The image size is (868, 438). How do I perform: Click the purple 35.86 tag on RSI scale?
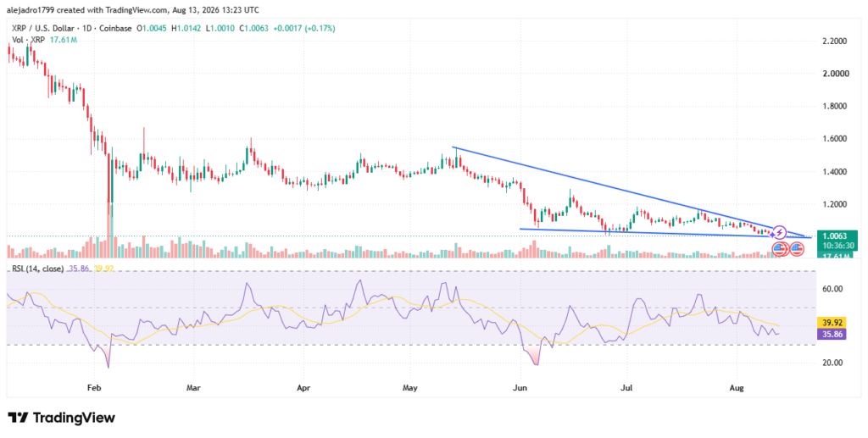[832, 334]
